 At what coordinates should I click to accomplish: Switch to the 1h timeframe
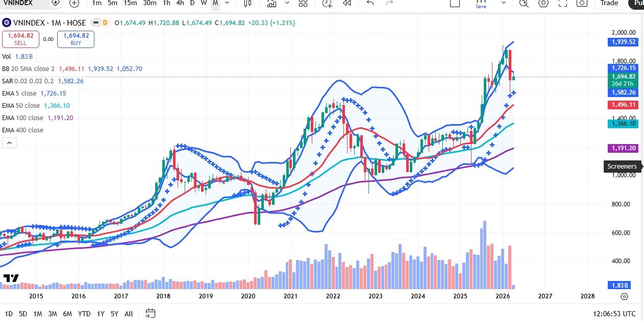[x=166, y=3]
